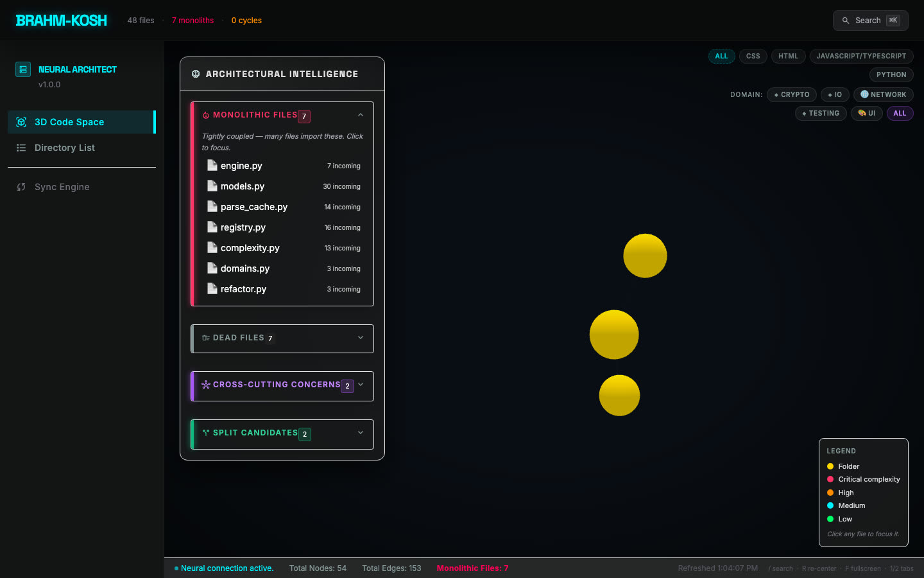Image resolution: width=924 pixels, height=578 pixels.
Task: Toggle the JavaScript/TypeScript language filter
Action: 861,57
